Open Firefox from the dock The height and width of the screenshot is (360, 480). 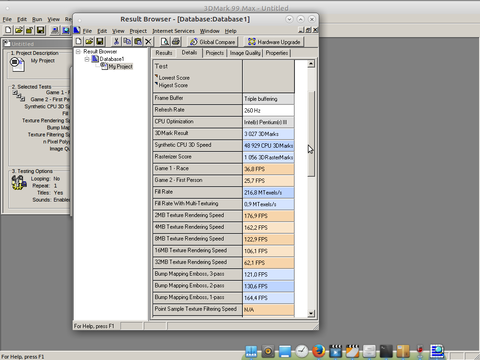coord(319,351)
